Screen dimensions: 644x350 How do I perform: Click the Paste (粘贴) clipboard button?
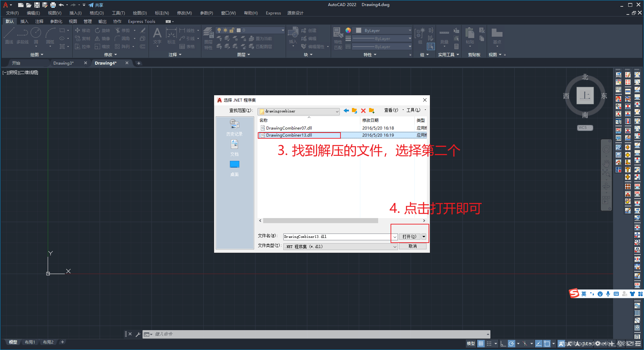470,36
